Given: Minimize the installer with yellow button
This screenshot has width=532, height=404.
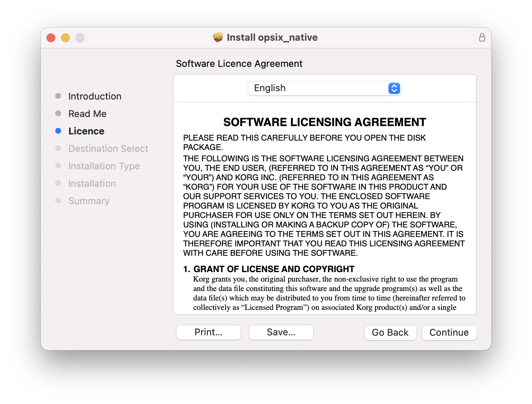Looking at the screenshot, I should (x=65, y=38).
